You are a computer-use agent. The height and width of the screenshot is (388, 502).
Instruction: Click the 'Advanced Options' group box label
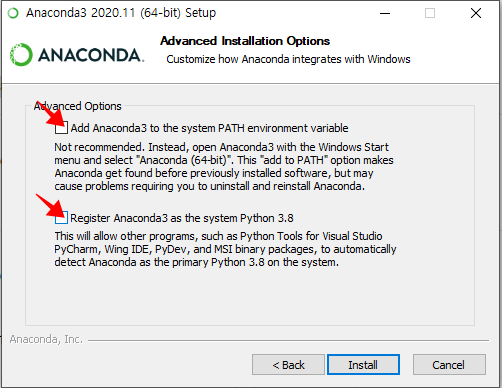pyautogui.click(x=78, y=106)
